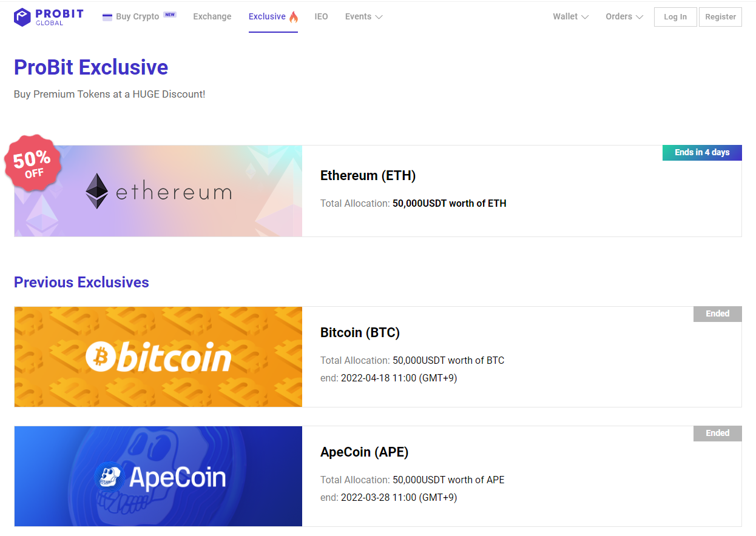Click the Ends in 4 days label
The width and height of the screenshot is (756, 536).
[x=702, y=152]
